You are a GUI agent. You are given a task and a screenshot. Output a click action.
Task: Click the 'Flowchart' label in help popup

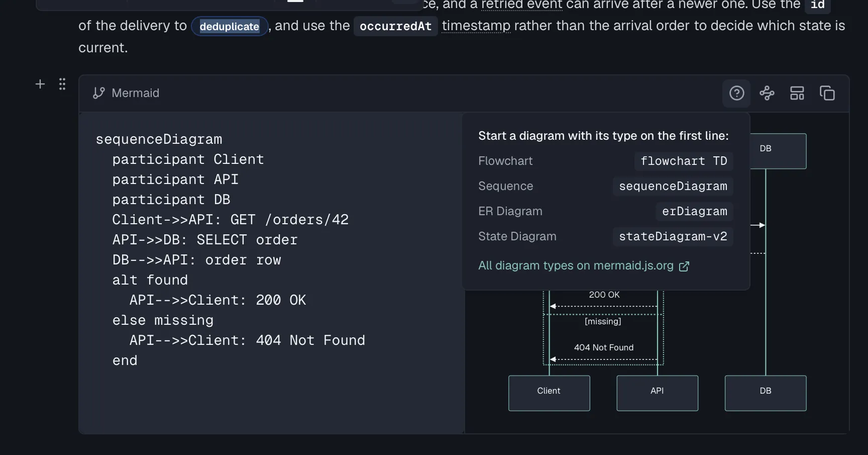[x=505, y=161]
